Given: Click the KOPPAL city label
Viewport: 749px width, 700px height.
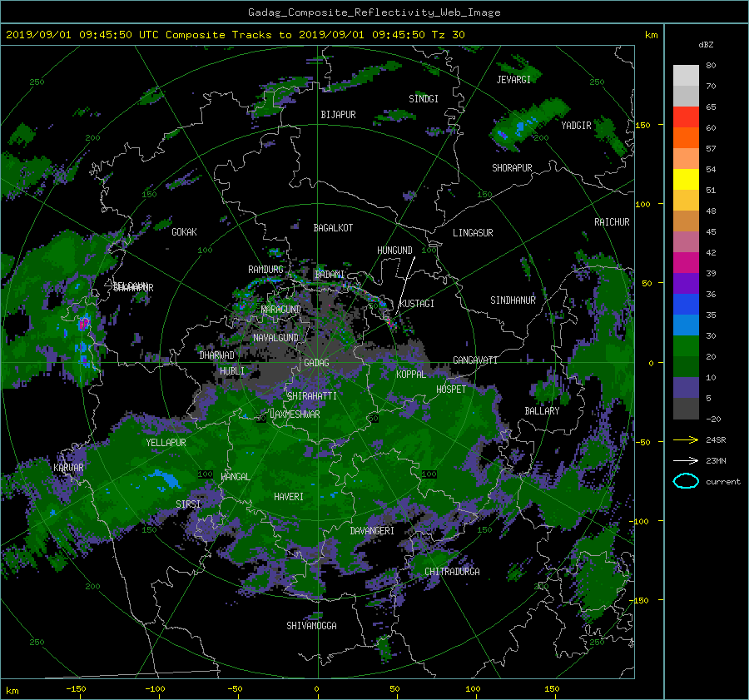Looking at the screenshot, I should click(411, 375).
